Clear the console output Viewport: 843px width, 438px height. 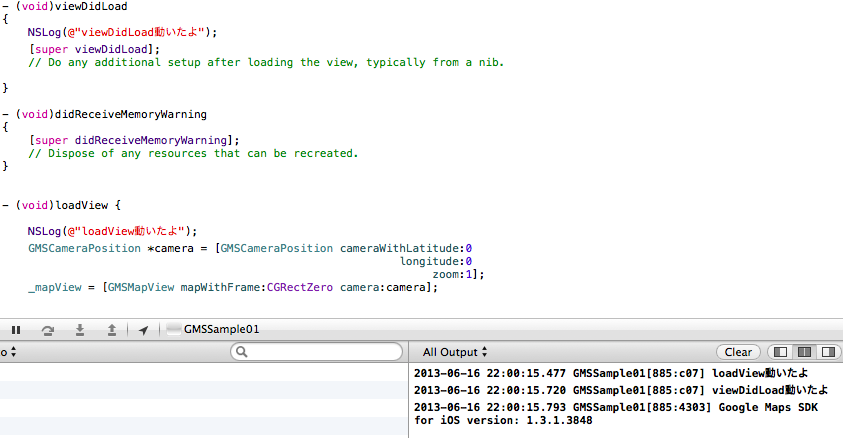738,352
